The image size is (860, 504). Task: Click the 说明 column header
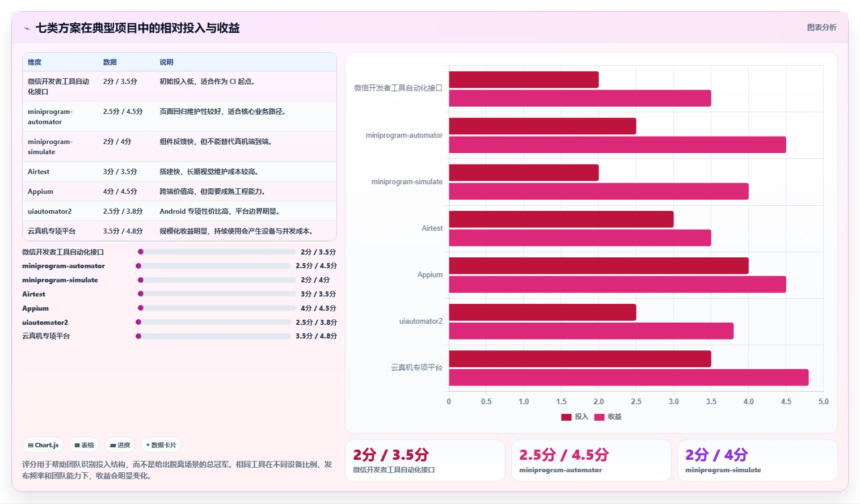tap(166, 62)
